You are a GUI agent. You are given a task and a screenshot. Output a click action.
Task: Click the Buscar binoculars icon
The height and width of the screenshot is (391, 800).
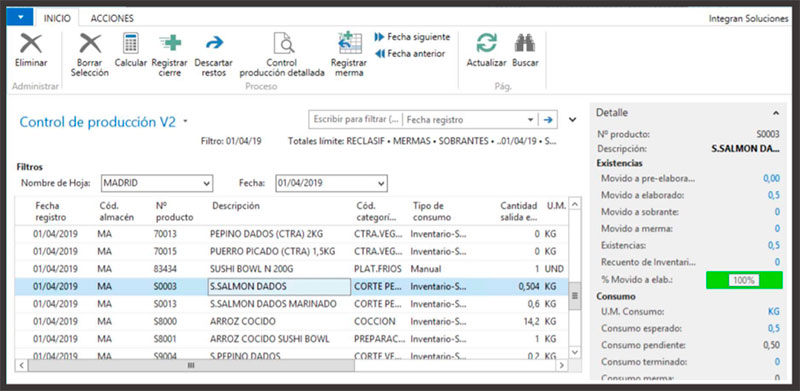pyautogui.click(x=525, y=43)
